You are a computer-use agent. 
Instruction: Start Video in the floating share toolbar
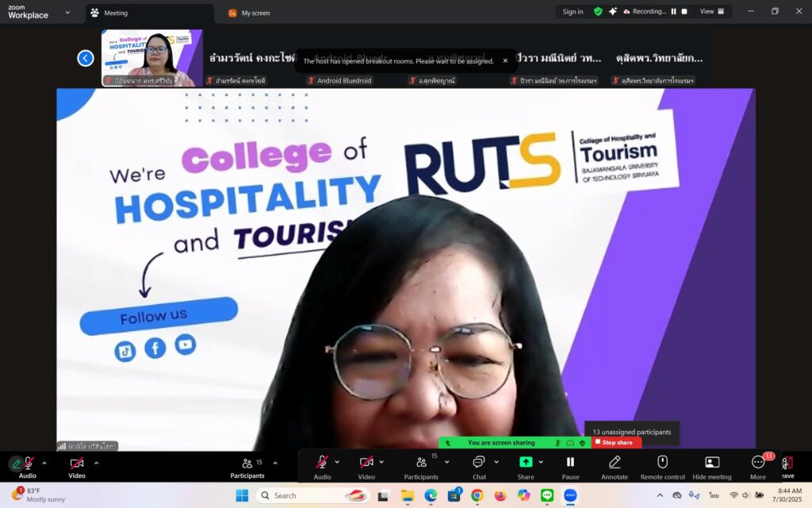[366, 468]
